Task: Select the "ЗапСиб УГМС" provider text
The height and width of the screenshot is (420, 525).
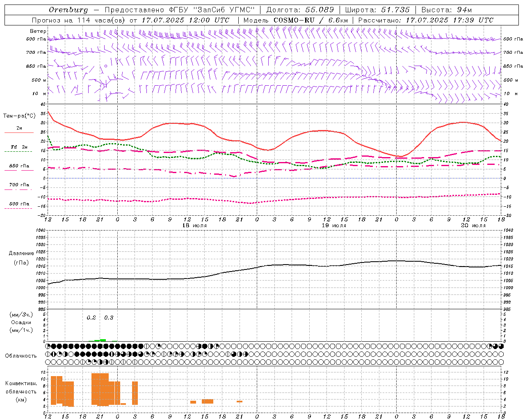Action: (224, 10)
